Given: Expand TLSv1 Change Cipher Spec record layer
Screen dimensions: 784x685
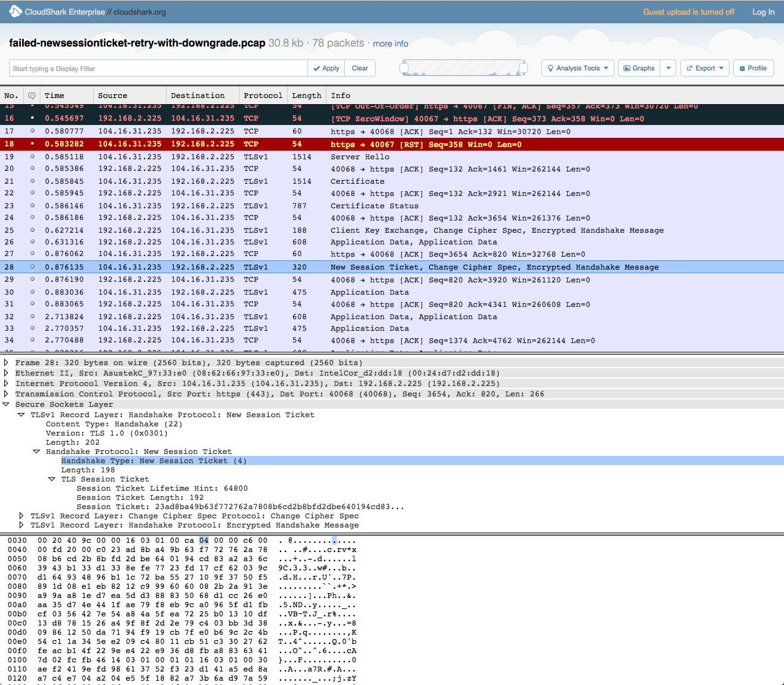Looking at the screenshot, I should click(21, 516).
